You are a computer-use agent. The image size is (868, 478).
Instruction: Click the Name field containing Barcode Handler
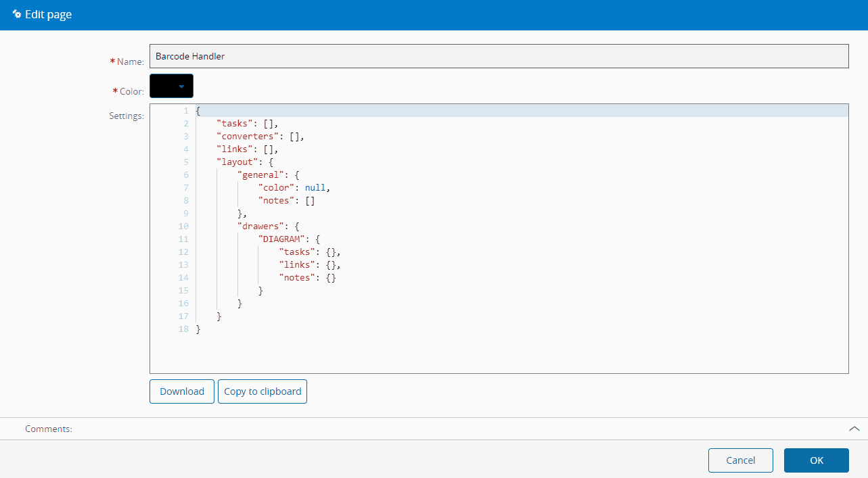click(499, 57)
